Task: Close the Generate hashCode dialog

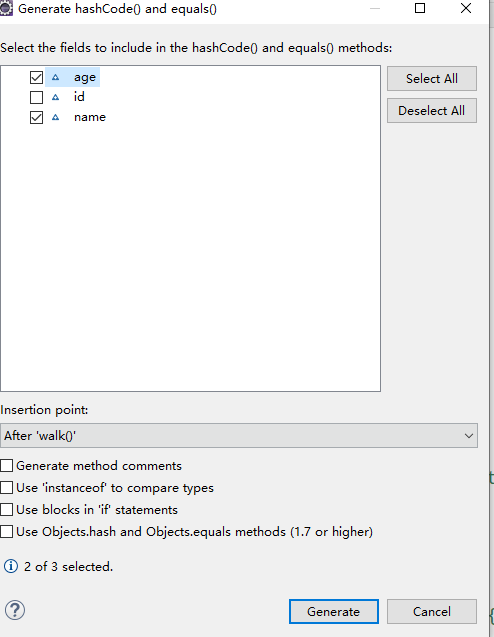Action: tap(466, 8)
